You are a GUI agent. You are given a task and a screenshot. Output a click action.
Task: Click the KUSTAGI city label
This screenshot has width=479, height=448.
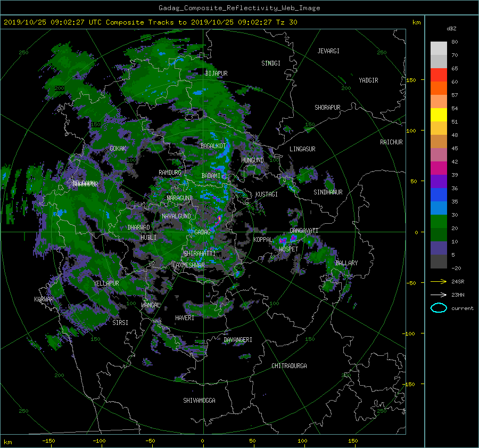point(267,194)
